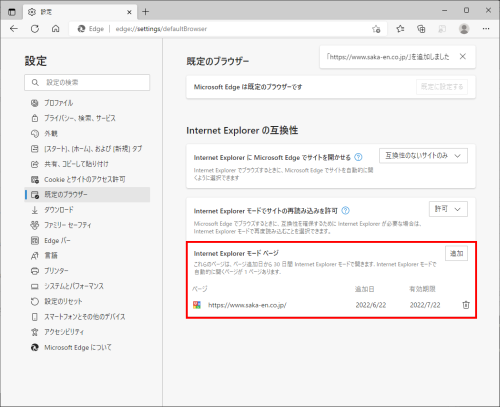Click the browser back arrow

[x=14, y=29]
